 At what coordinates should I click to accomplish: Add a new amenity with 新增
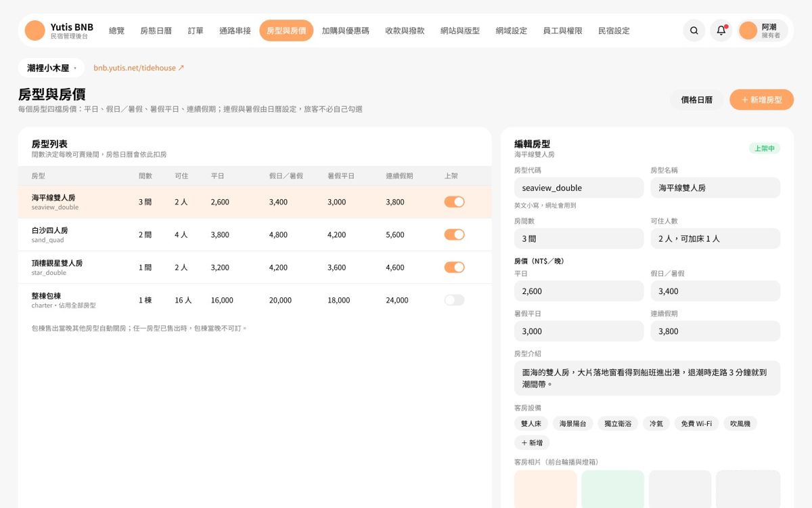[532, 442]
